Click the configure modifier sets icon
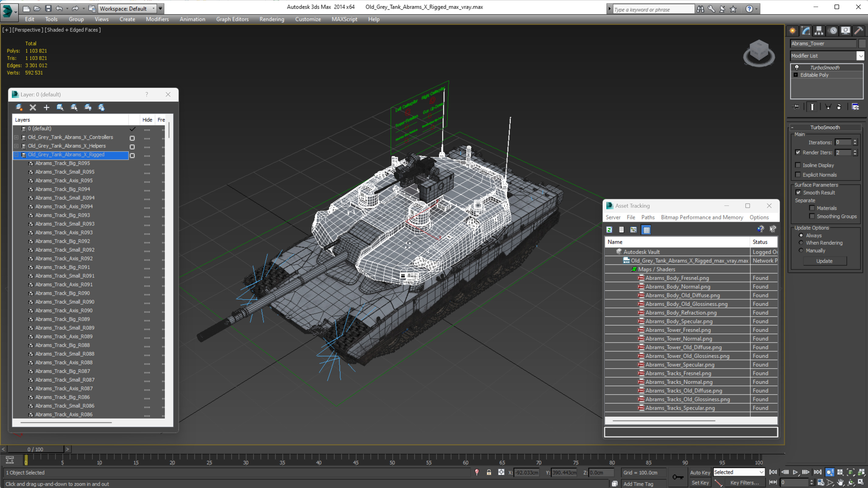Screen dimensions: 868x488 (856, 107)
